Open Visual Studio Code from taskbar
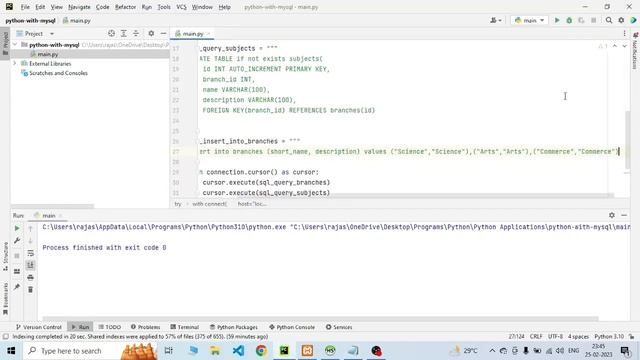Image resolution: width=640 pixels, height=360 pixels. point(238,351)
